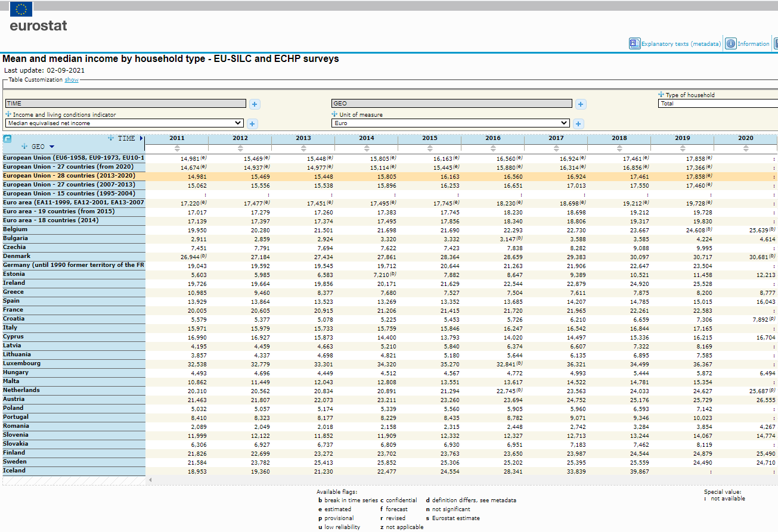The image size is (778, 532).
Task: Click the table corner icon above GEO
Action: click(7, 139)
